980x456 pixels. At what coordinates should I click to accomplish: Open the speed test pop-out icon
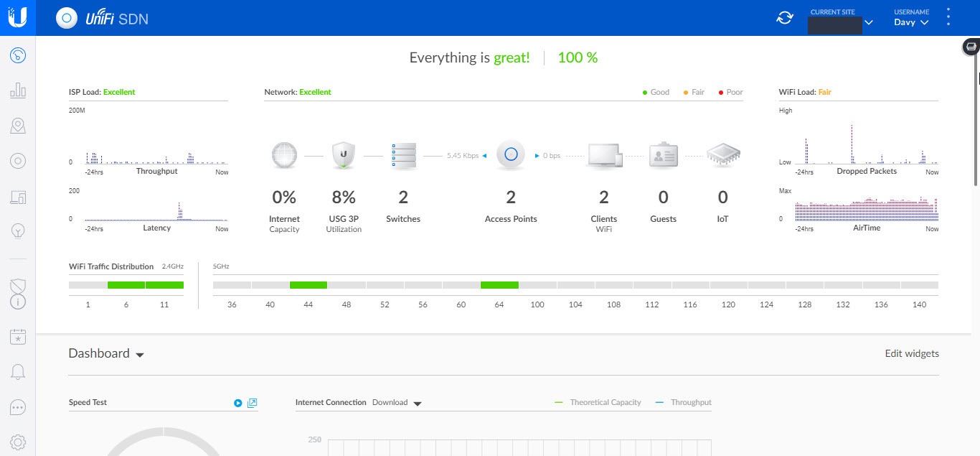pos(252,403)
